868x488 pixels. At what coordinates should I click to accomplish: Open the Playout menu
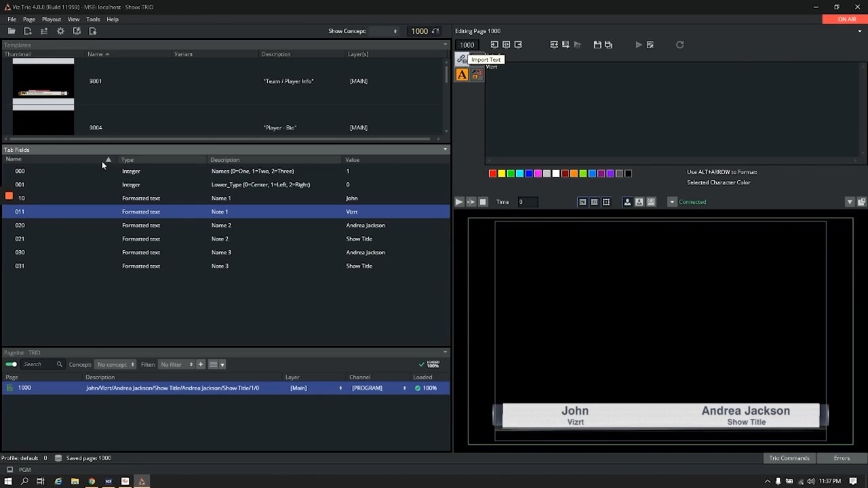click(51, 19)
